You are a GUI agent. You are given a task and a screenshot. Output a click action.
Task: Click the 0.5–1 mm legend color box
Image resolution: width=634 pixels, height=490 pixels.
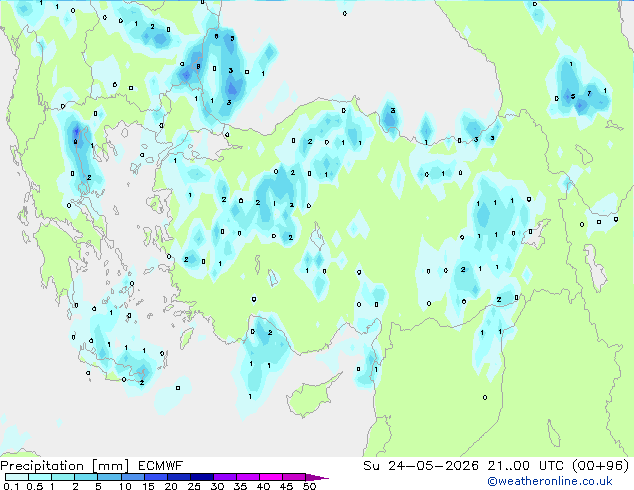(40, 477)
